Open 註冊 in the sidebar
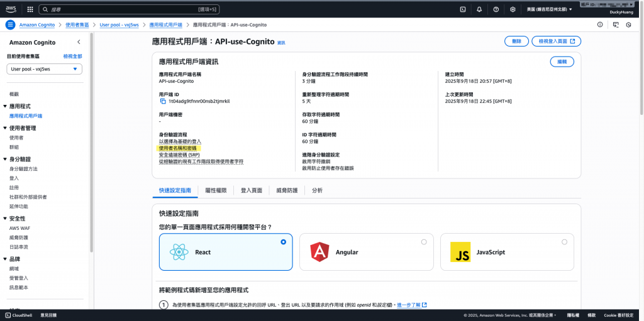Viewport: 644px width, 321px height. coord(14,188)
